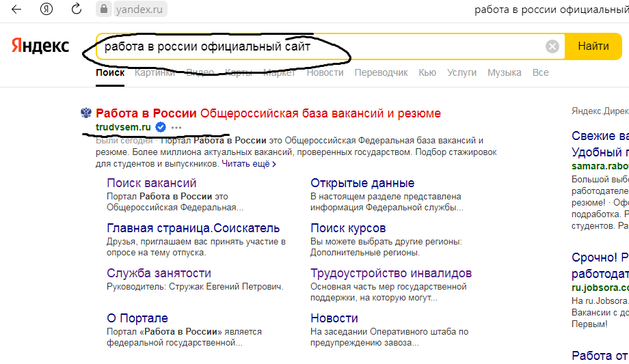The width and height of the screenshot is (629, 364).
Task: Click the ru.jobsora ad URL
Action: point(600,288)
